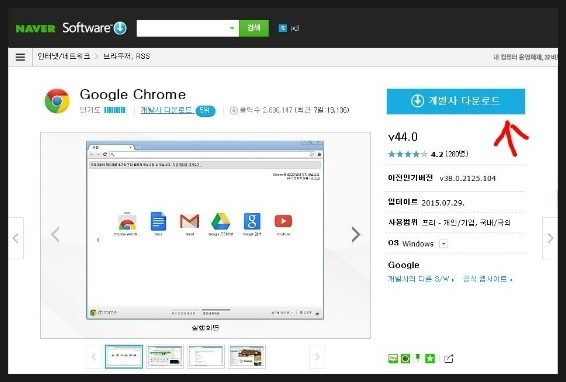566x382 pixels.
Task: Click the Google Search icon in screenshot
Action: tap(252, 221)
